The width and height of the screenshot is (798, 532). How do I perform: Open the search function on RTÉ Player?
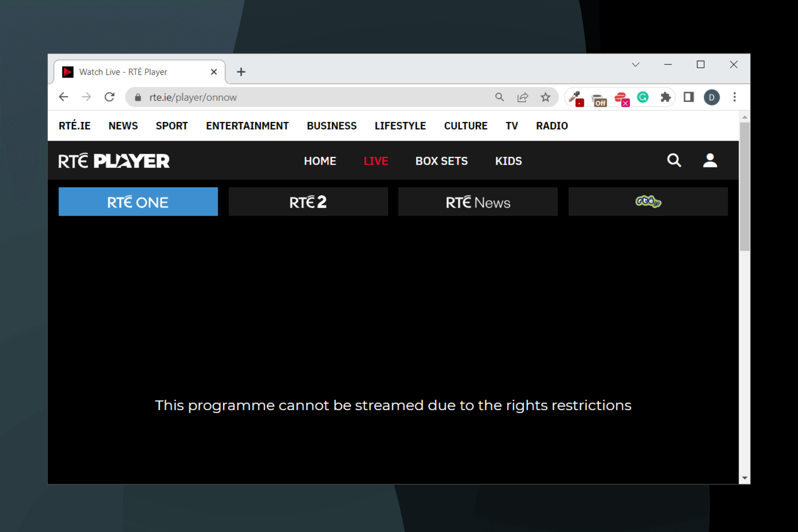coord(674,160)
